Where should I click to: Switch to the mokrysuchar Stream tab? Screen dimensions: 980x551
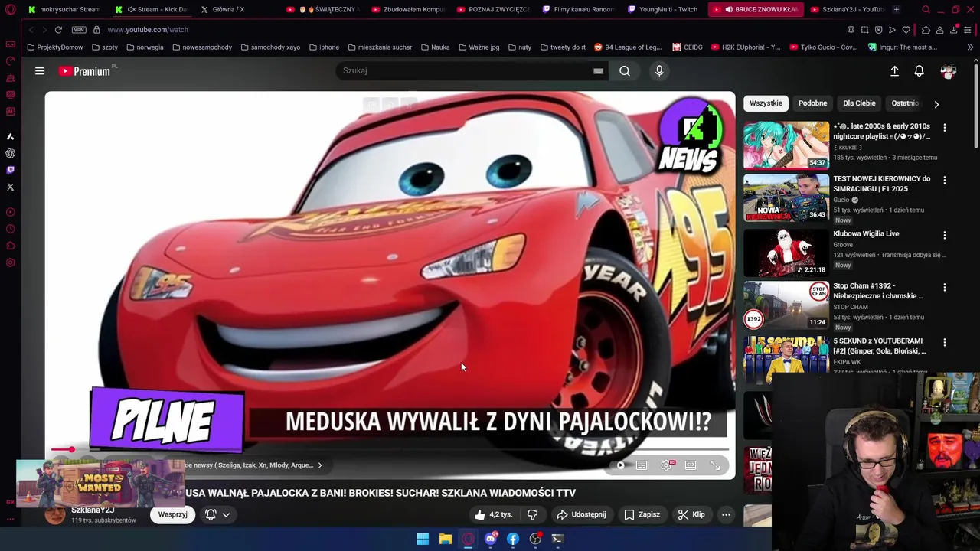[x=64, y=10]
